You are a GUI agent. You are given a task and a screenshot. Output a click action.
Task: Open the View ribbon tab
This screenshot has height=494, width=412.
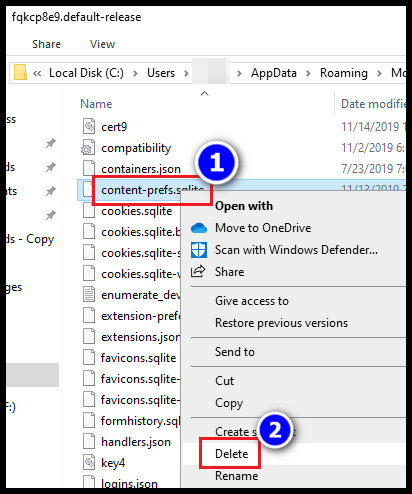[x=102, y=44]
